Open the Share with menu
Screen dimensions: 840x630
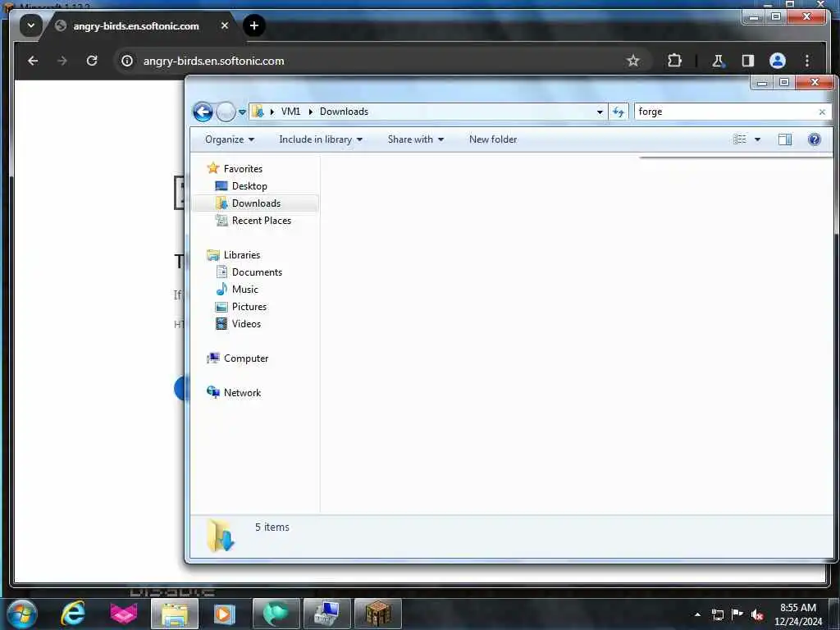point(416,139)
